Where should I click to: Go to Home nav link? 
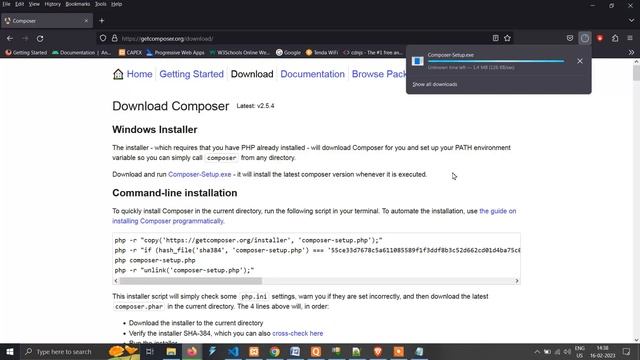tap(139, 74)
